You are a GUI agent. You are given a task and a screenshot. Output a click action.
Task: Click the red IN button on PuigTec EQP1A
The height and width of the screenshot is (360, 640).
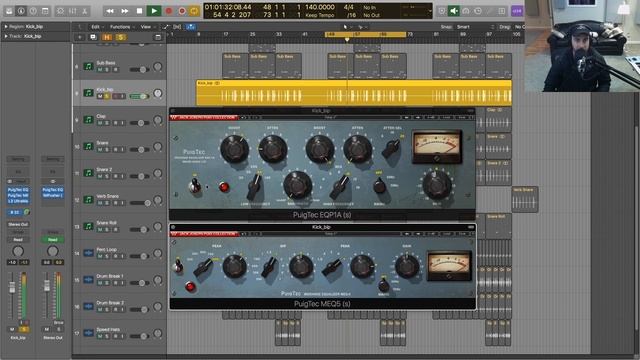(223, 187)
